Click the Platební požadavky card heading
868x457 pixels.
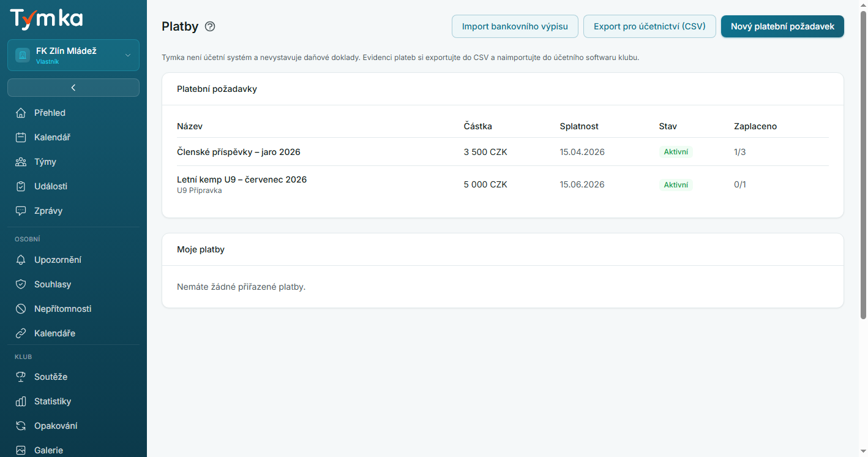(217, 89)
